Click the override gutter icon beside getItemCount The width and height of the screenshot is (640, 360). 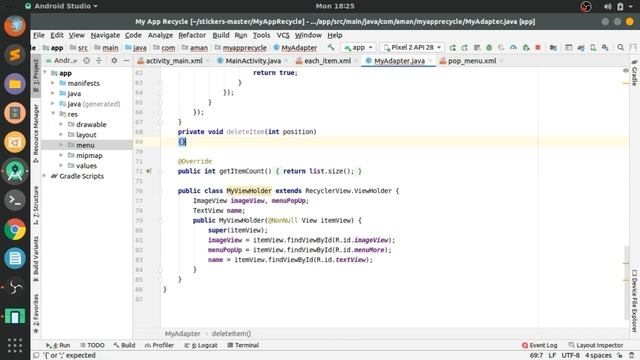tap(149, 171)
